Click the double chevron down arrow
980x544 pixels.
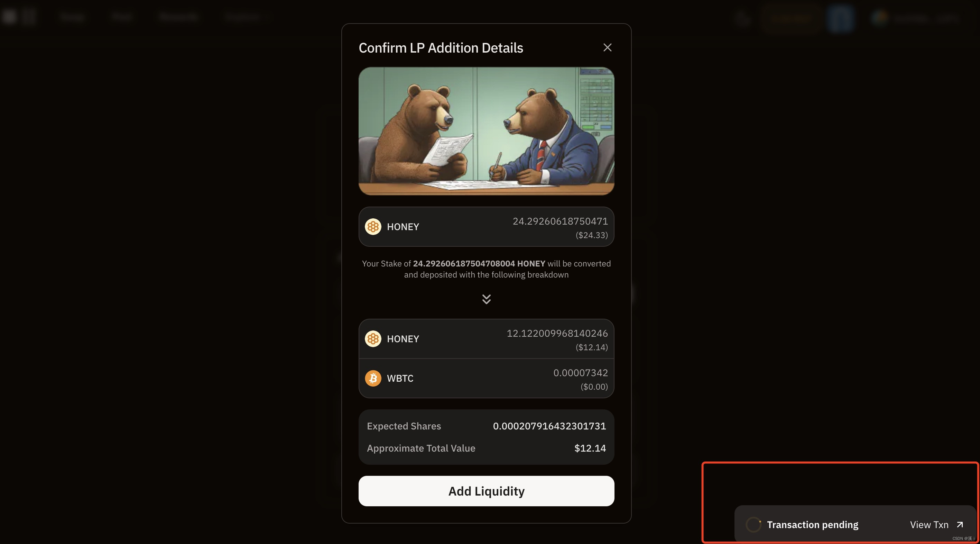(x=486, y=299)
